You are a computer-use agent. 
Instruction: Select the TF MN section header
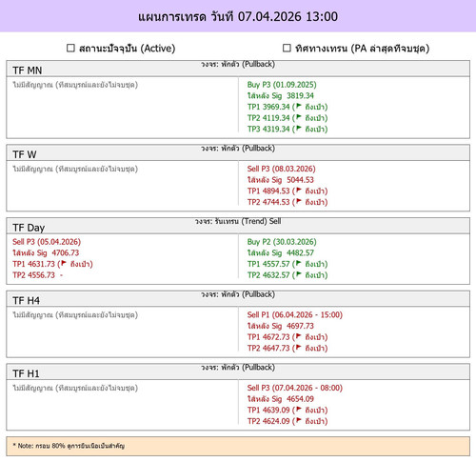coord(238,69)
